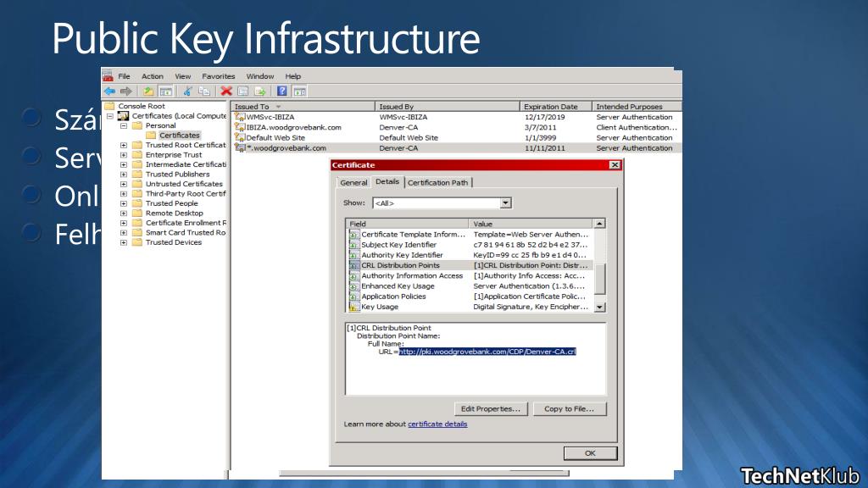Screen dimensions: 868x488
Task: Click the *.woodgrovebank.com certificate icon
Action: 240,147
